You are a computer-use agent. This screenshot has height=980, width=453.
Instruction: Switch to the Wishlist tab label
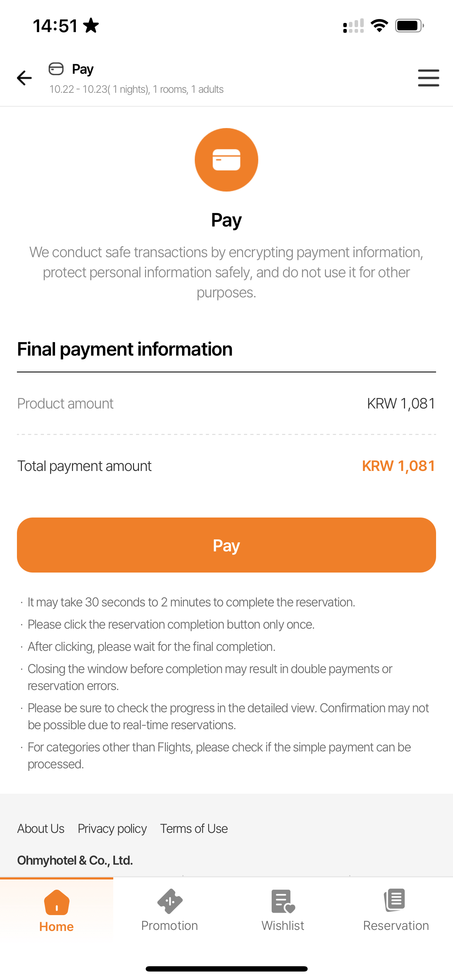click(283, 926)
